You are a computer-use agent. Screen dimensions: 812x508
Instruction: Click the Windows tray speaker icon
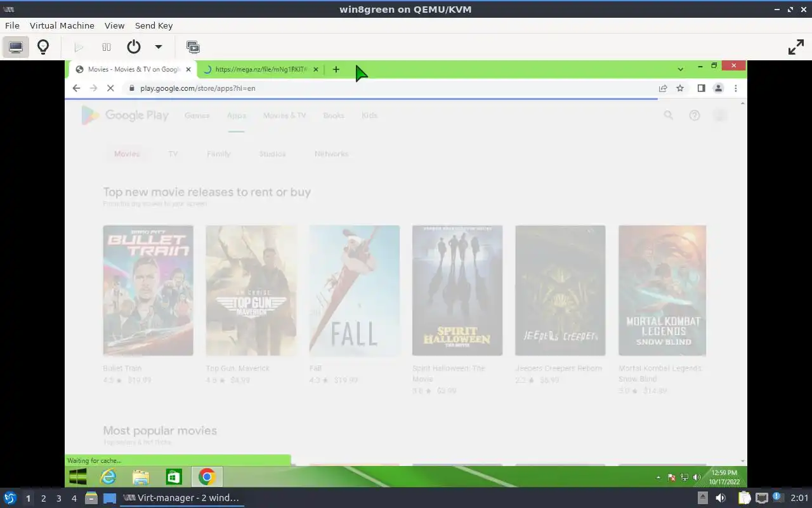tap(697, 478)
